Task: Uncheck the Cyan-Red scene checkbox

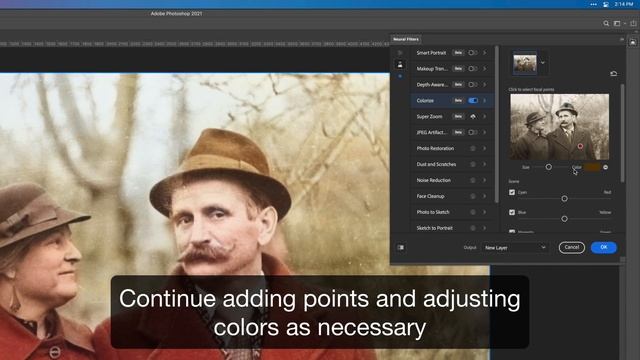Action: click(512, 192)
